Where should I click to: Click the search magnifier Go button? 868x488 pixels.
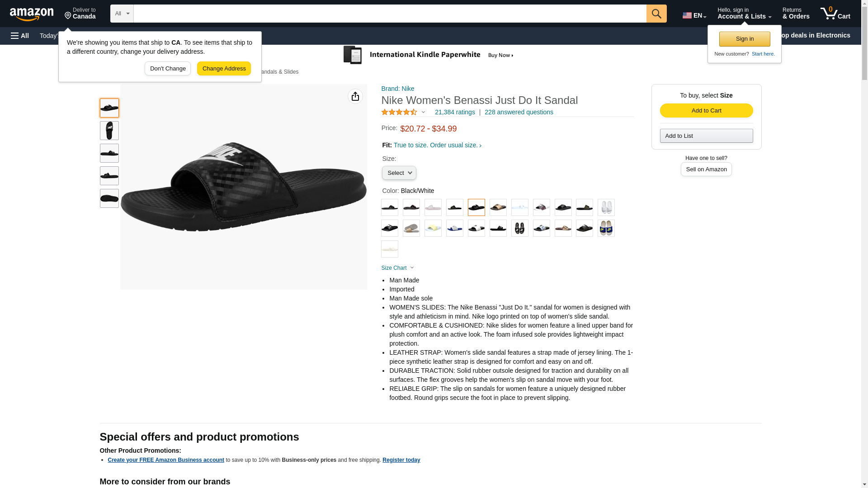(x=656, y=14)
